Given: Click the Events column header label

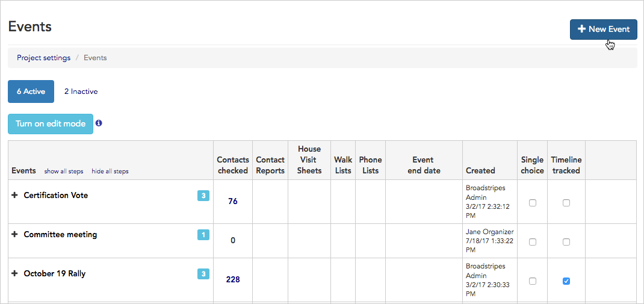Looking at the screenshot, I should (x=23, y=171).
